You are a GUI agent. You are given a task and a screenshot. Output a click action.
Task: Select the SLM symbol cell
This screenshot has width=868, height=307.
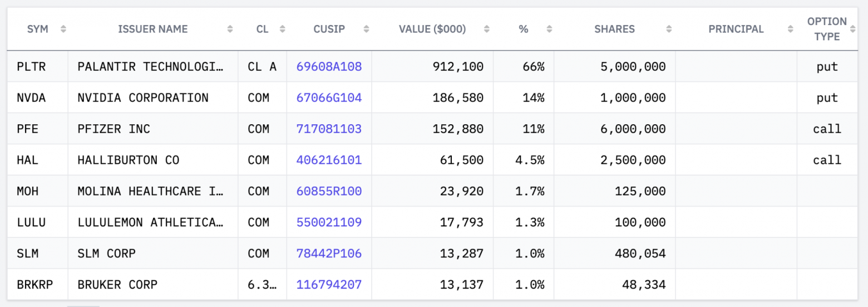click(38, 254)
